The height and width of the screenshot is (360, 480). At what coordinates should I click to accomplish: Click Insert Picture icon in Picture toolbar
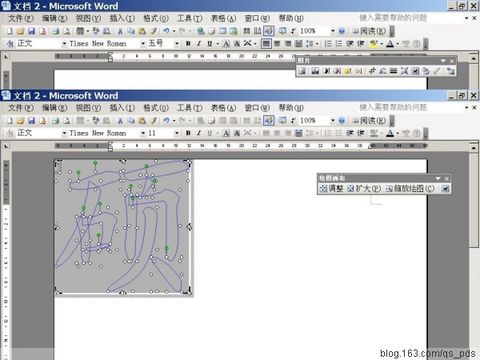click(x=302, y=71)
